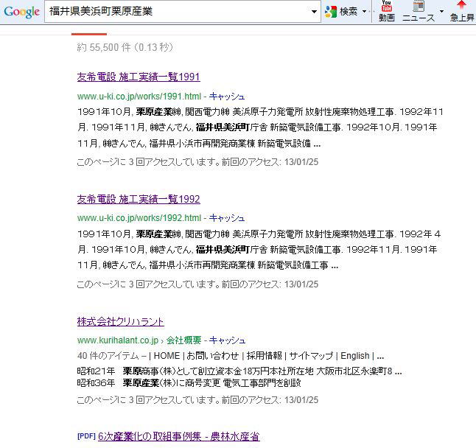476x448 pixels.
Task: Open キャッシュ for the kurihalant result
Action: 227,340
